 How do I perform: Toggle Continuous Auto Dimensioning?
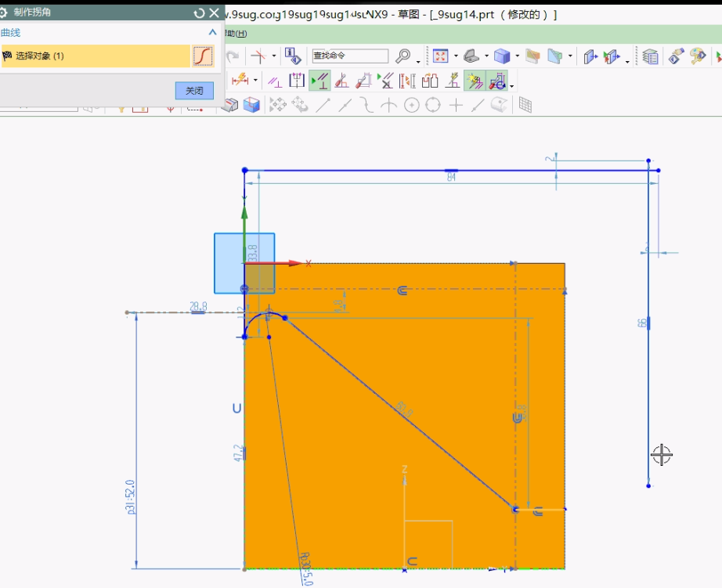(496, 81)
